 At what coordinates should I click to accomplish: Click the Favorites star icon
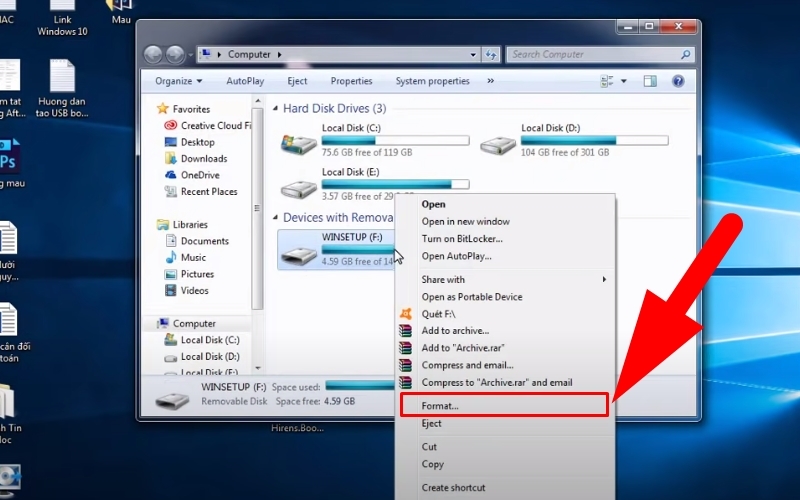pyautogui.click(x=163, y=108)
